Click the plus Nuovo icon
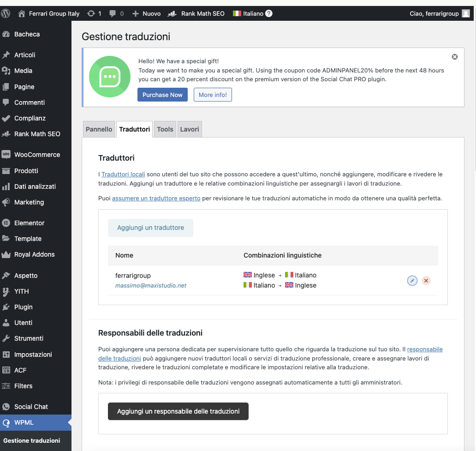The width and height of the screenshot is (476, 451). pyautogui.click(x=136, y=14)
